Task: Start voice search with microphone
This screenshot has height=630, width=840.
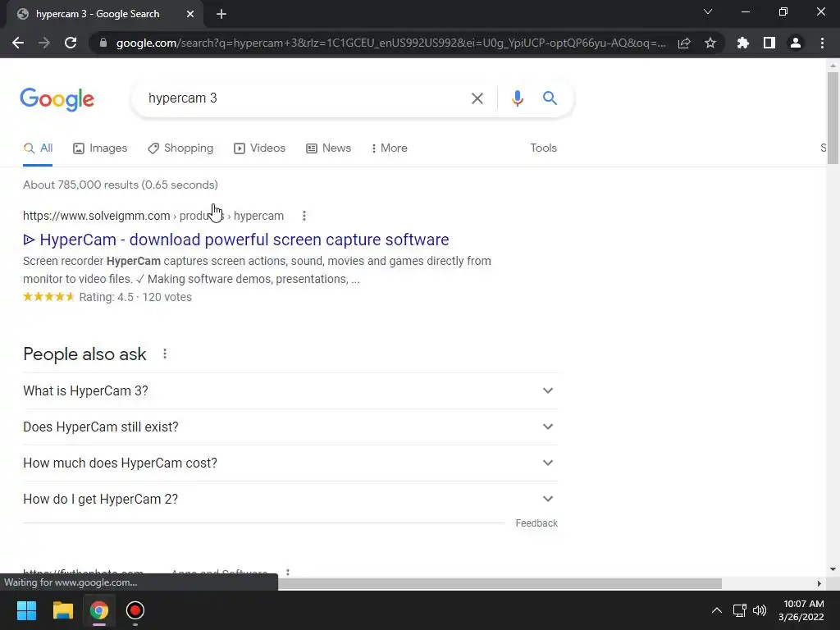Action: click(517, 98)
